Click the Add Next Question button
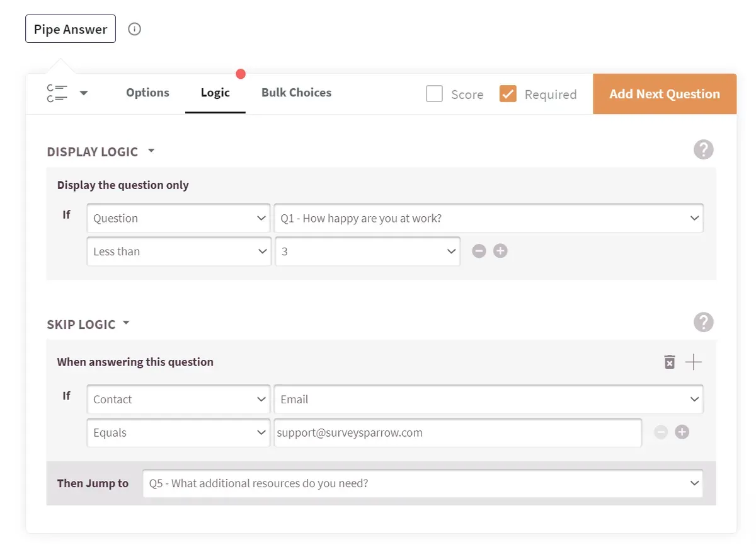The image size is (756, 547). click(664, 94)
